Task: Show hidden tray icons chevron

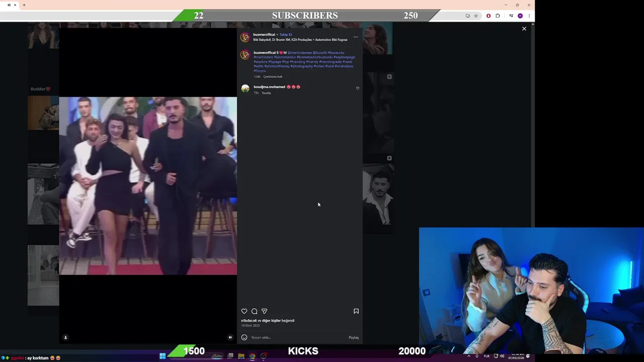Action: (469, 356)
